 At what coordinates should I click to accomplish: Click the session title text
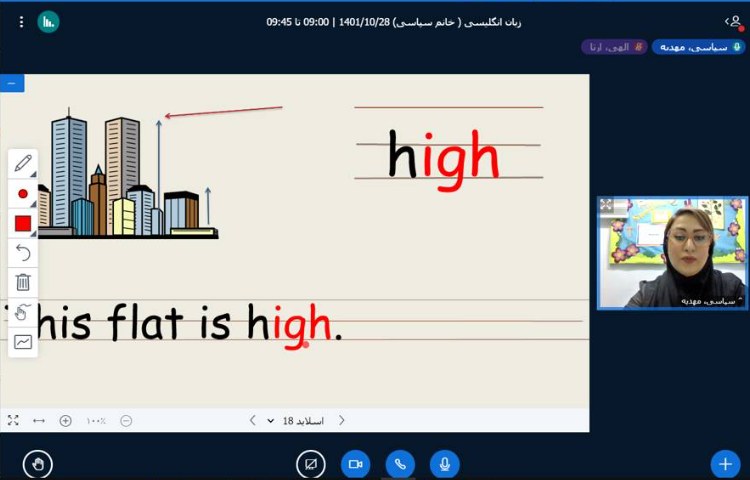pyautogui.click(x=393, y=22)
